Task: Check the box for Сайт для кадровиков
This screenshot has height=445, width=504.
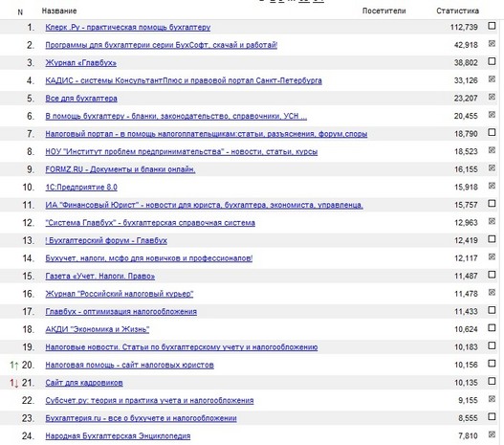Action: 492,381
